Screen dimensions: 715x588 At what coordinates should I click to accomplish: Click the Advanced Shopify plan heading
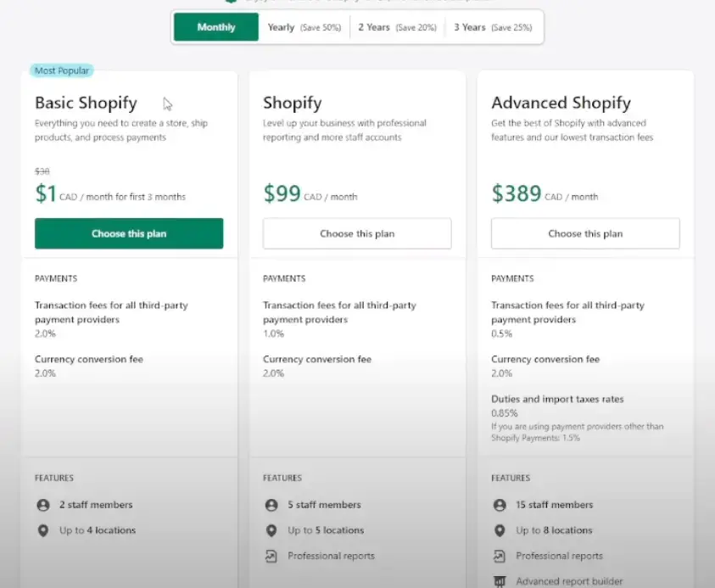(561, 104)
